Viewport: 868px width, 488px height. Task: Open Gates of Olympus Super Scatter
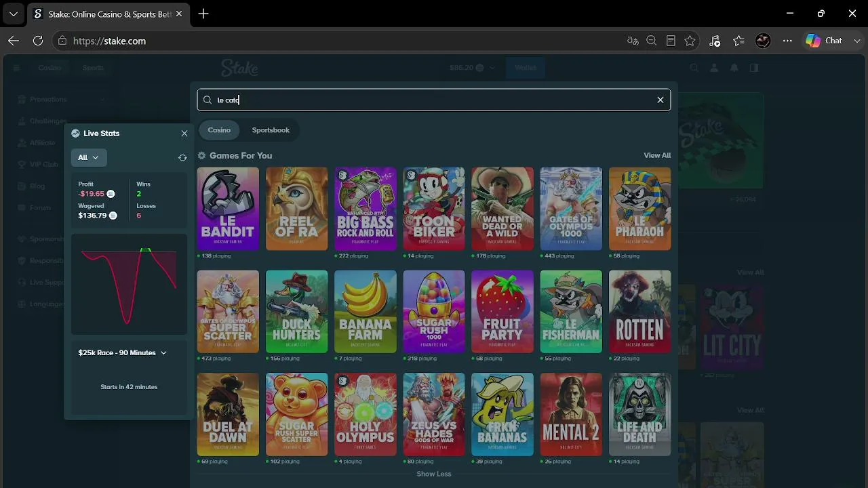click(x=228, y=312)
